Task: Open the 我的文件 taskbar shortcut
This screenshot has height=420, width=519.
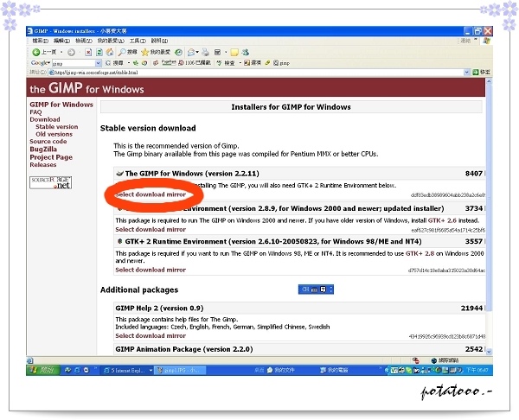Action: (280, 370)
